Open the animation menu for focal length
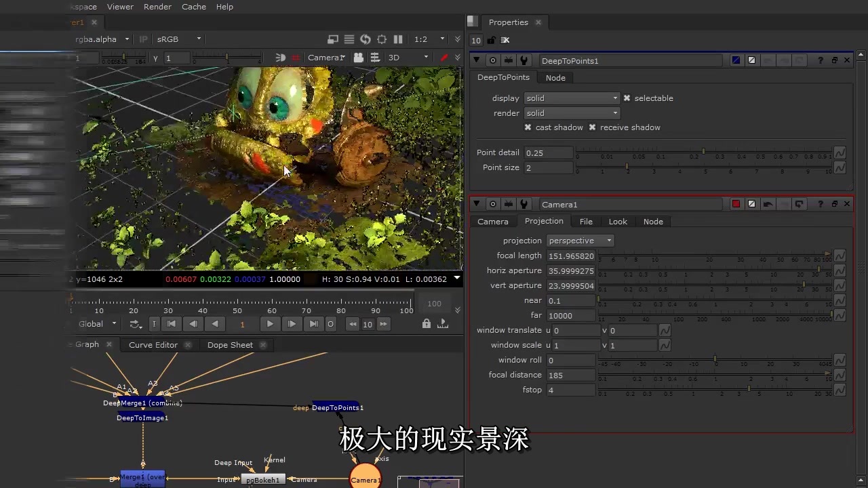Image resolution: width=868 pixels, height=488 pixels. click(840, 256)
